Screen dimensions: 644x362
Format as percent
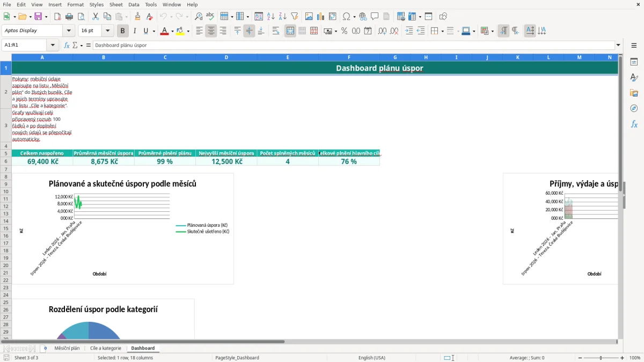(x=344, y=31)
